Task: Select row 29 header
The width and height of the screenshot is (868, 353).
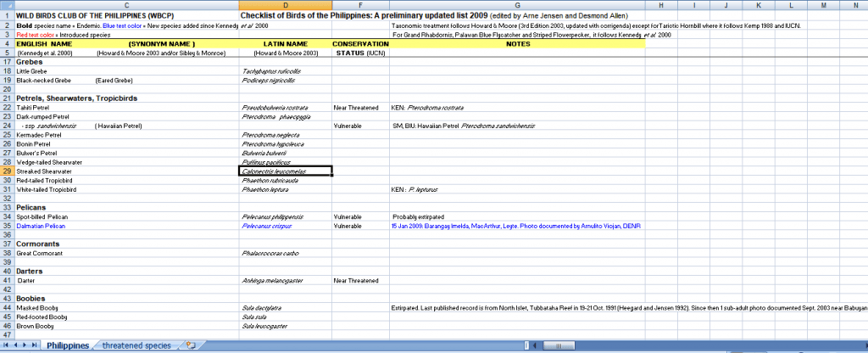Action: coord(7,171)
